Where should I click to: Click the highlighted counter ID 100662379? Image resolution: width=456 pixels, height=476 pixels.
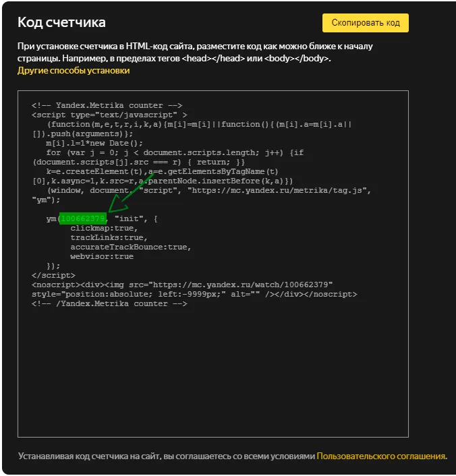point(83,218)
